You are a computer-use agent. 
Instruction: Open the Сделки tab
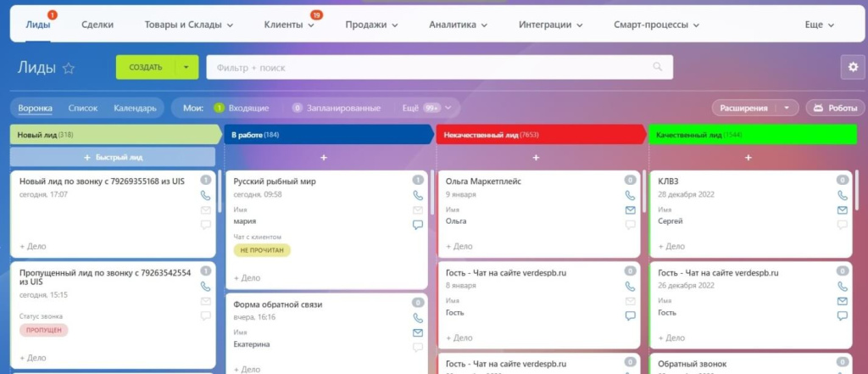[x=97, y=25]
